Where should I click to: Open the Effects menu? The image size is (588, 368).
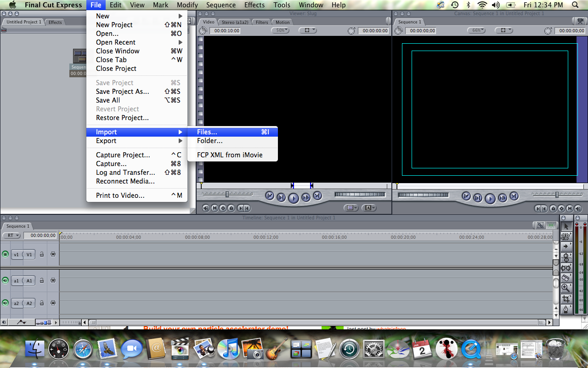coord(254,5)
